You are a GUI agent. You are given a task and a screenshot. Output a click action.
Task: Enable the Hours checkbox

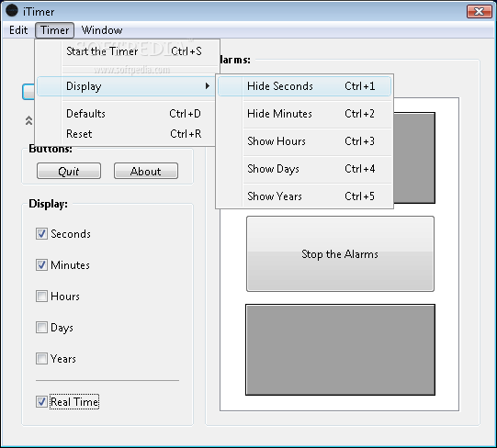tap(41, 297)
